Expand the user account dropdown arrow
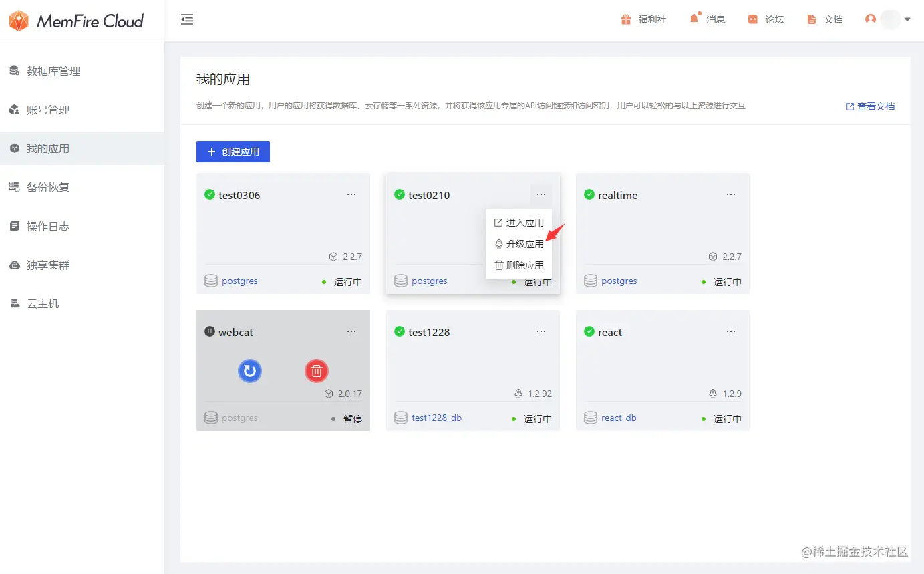The height and width of the screenshot is (574, 924). (907, 20)
